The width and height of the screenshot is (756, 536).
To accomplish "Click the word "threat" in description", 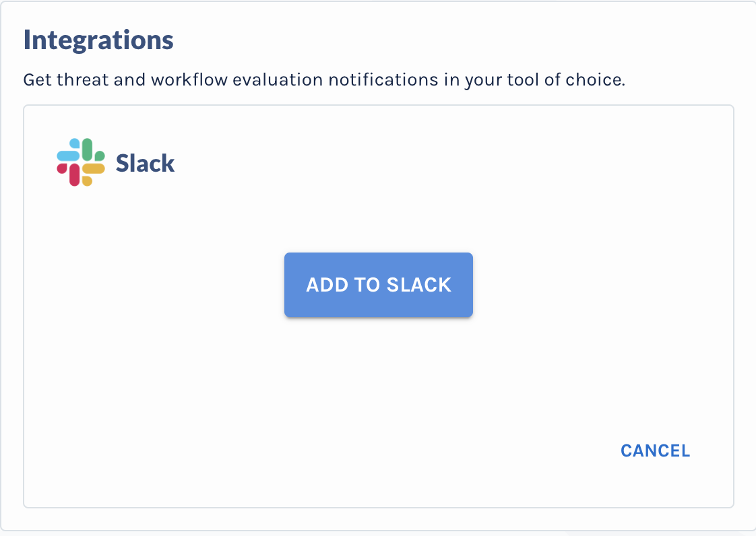I will [x=83, y=80].
